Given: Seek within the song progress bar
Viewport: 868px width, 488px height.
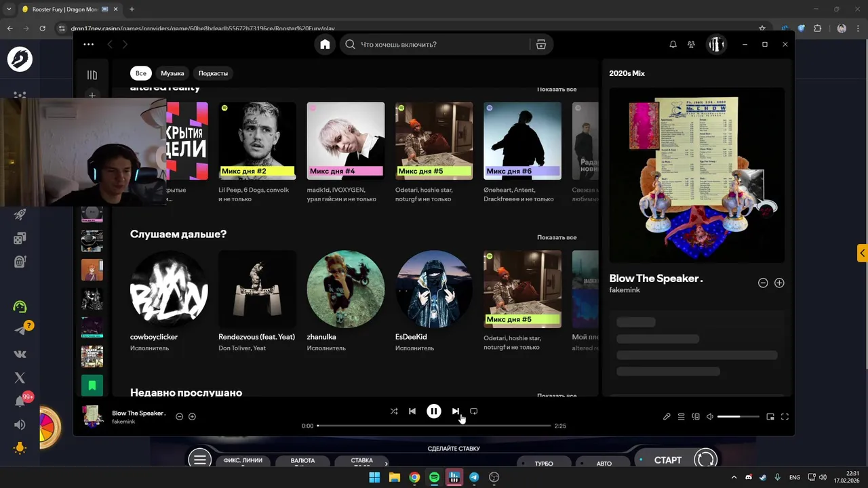Looking at the screenshot, I should coord(434,426).
